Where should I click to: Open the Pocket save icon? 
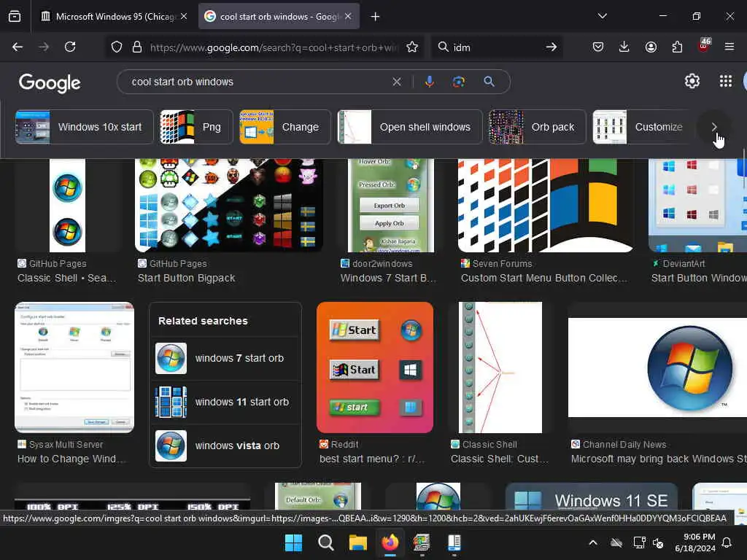tap(598, 47)
